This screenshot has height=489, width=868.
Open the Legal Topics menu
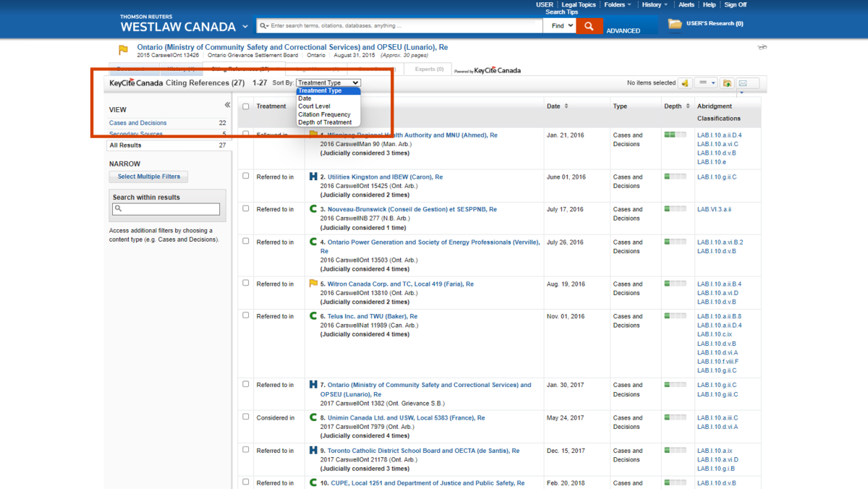pyautogui.click(x=579, y=4)
